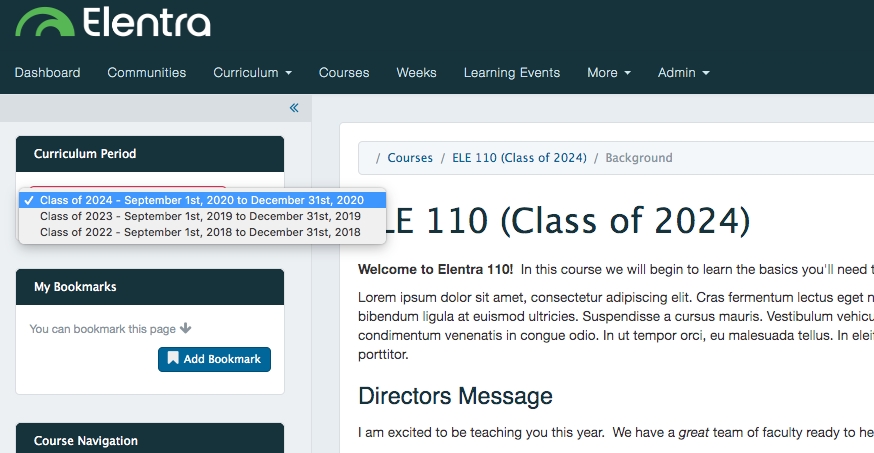Open the Weeks navigation item

click(416, 72)
